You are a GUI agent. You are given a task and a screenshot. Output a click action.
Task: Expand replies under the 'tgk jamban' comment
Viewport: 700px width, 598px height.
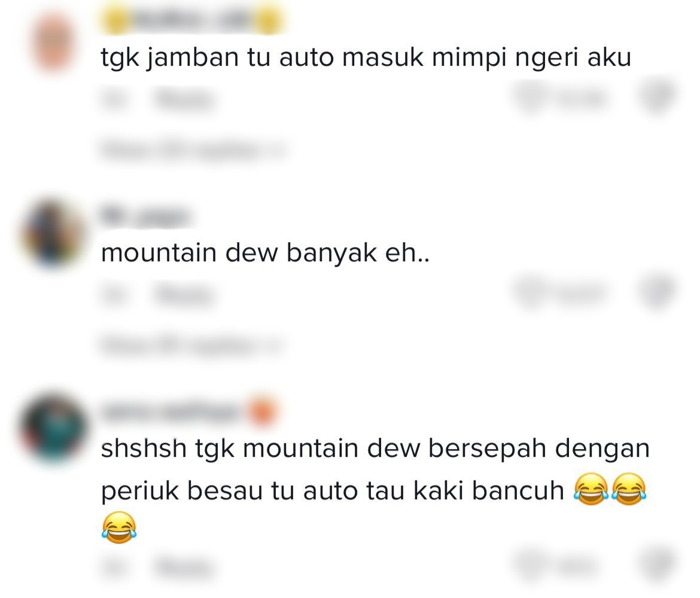(192, 150)
